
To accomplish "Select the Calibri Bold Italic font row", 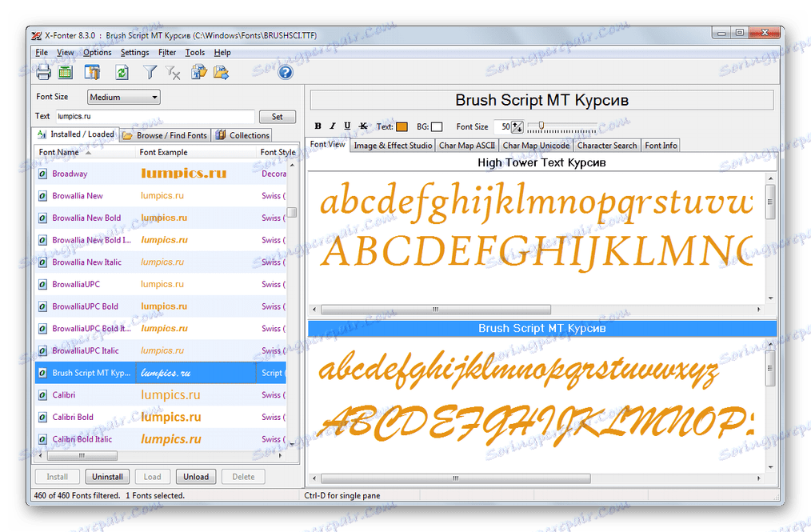I will tap(160, 439).
